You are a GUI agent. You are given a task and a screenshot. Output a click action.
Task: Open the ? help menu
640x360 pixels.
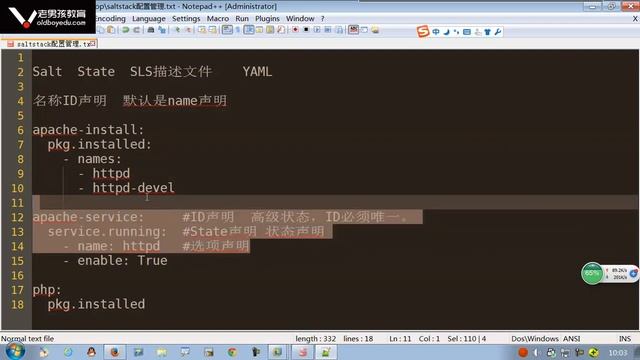point(322,19)
